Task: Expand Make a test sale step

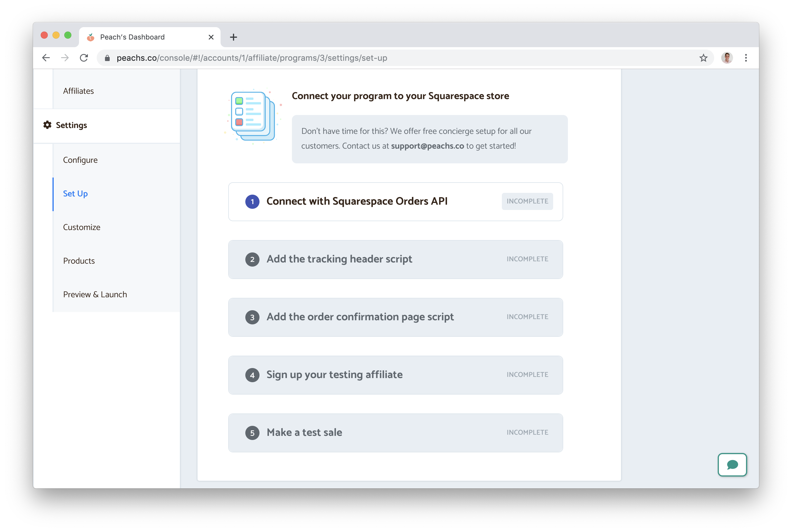Action: [304, 433]
